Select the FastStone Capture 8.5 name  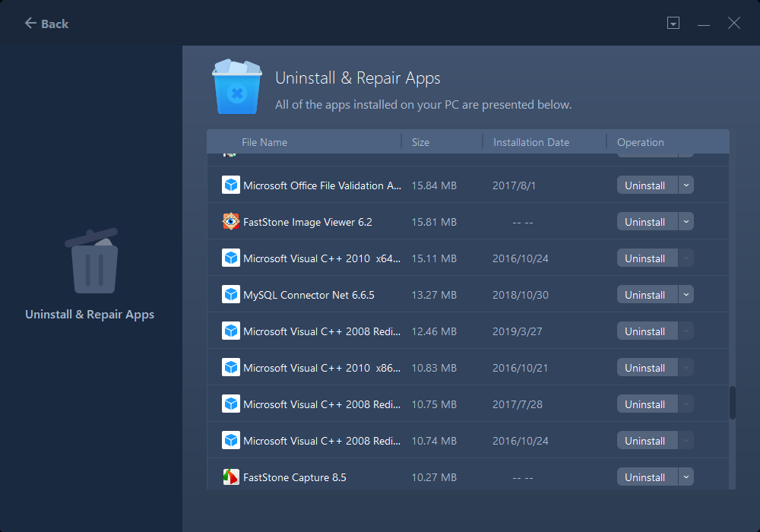pyautogui.click(x=295, y=478)
